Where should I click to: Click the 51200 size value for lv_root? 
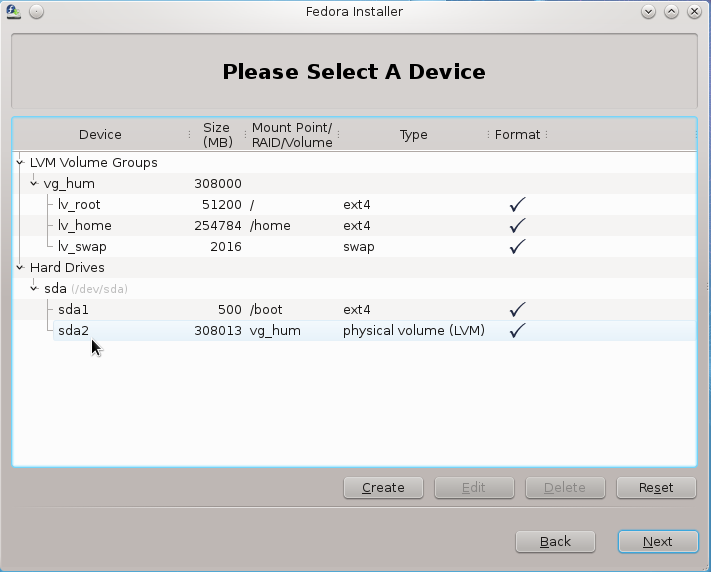pos(222,205)
